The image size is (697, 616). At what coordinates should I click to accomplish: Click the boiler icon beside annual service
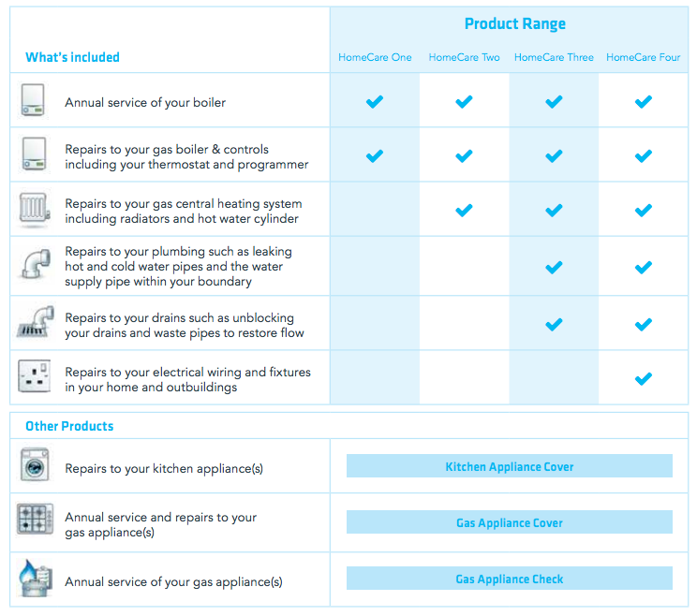pyautogui.click(x=33, y=101)
